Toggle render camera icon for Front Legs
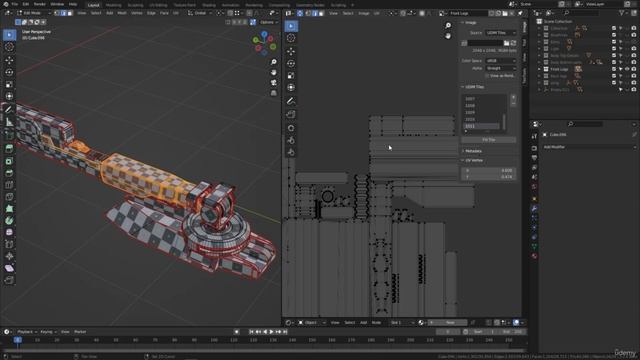 pos(633,69)
